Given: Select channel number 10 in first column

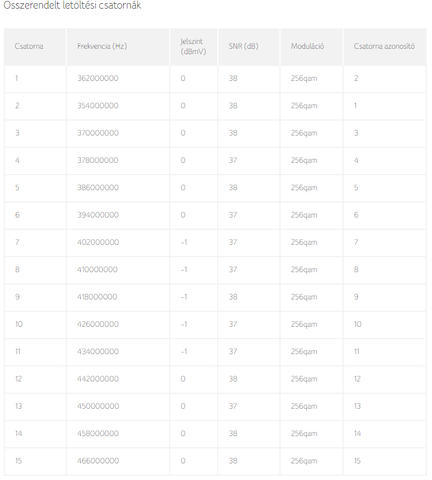Looking at the screenshot, I should point(19,324).
